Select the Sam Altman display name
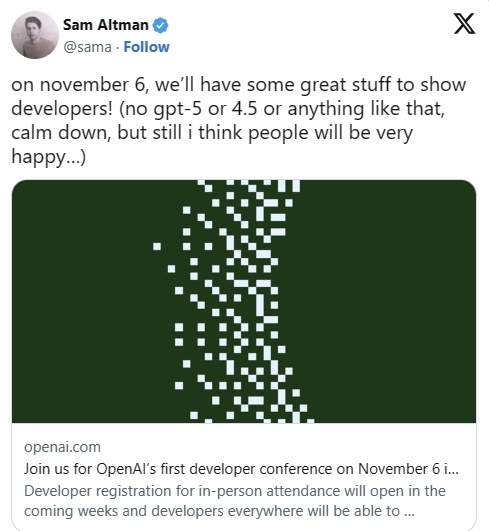 106,25
